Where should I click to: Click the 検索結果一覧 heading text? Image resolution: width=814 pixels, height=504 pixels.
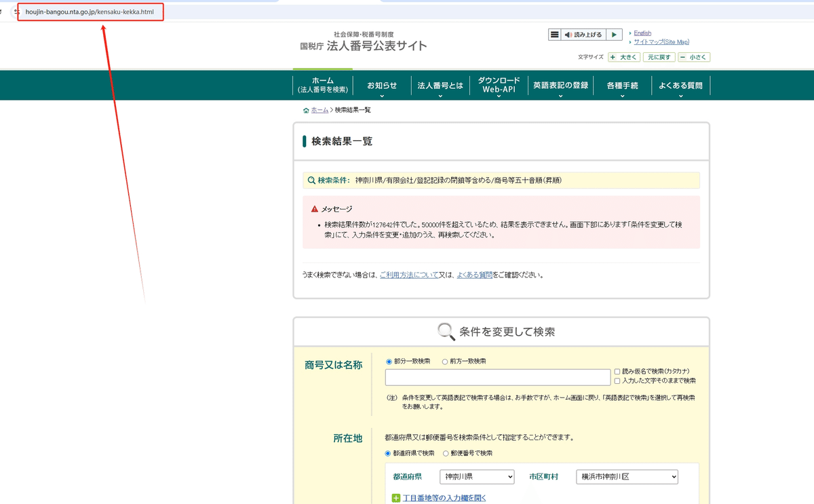coord(342,141)
